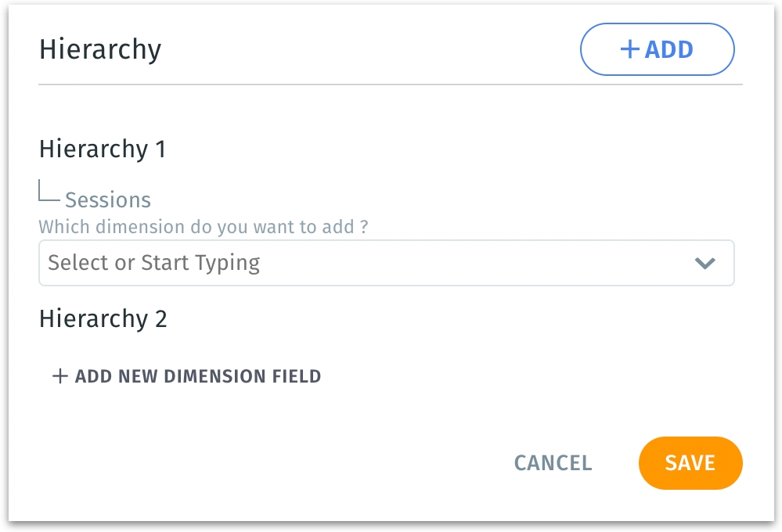Image resolution: width=782 pixels, height=532 pixels.
Task: Save the hierarchy configuration
Action: [x=690, y=462]
